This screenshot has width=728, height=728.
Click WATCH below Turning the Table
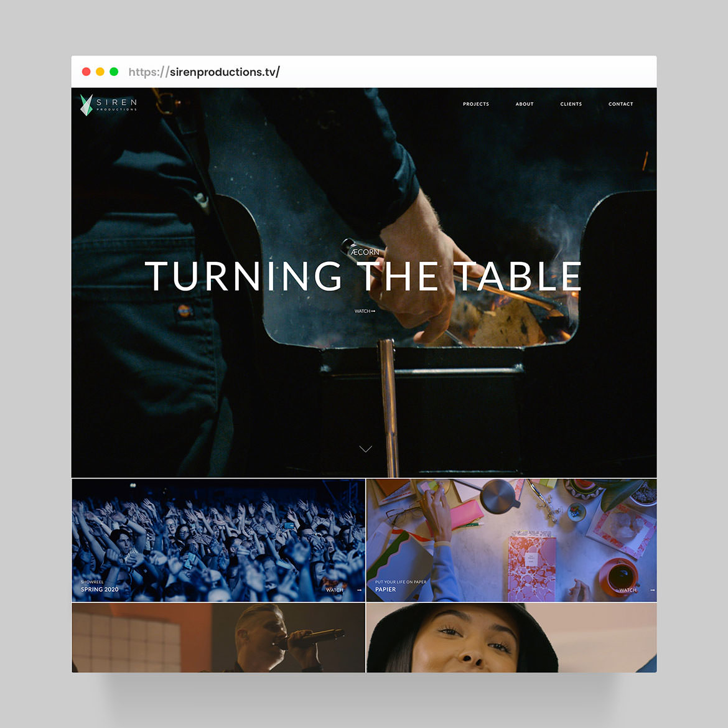(365, 311)
